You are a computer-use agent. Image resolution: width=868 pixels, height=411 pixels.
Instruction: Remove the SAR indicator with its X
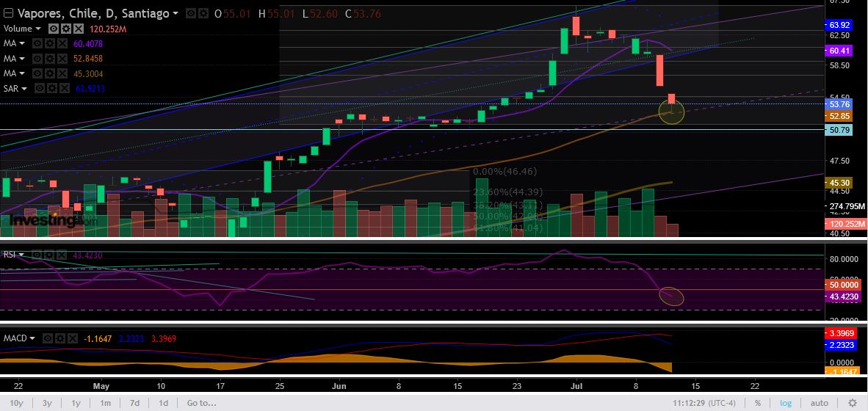(65, 88)
